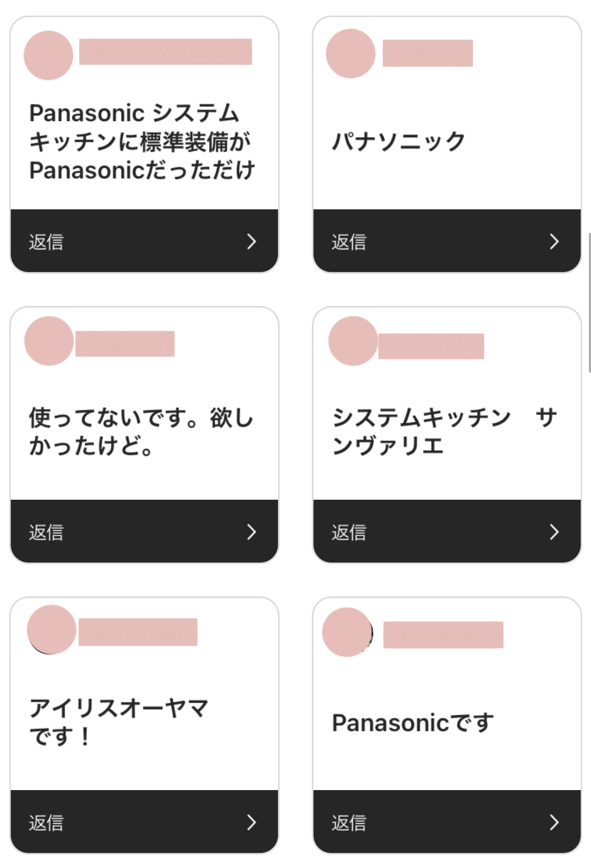
Task: Tap the avatar above the パナソニック reply
Action: [350, 54]
